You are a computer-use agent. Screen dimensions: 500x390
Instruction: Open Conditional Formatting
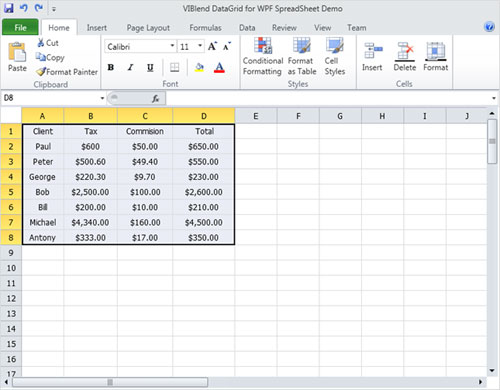263,57
